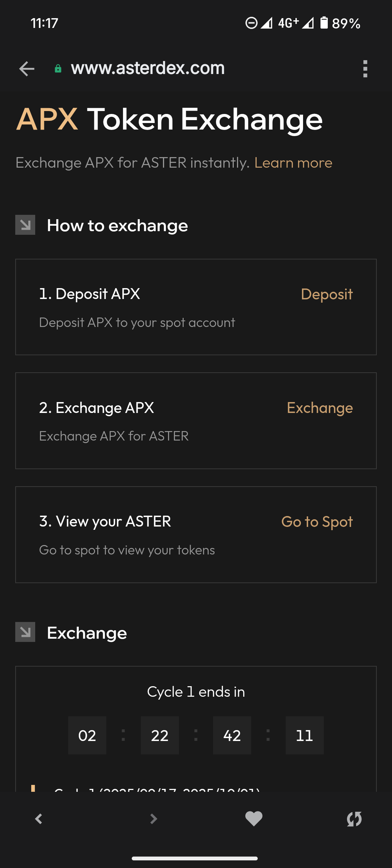Open the three-dot browser menu
This screenshot has height=868, width=392.
[x=365, y=69]
